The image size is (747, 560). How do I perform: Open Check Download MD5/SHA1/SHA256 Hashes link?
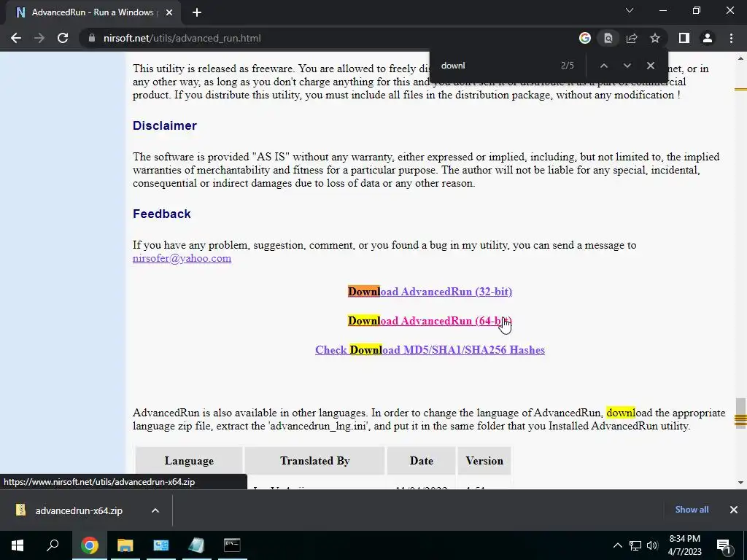430,349
